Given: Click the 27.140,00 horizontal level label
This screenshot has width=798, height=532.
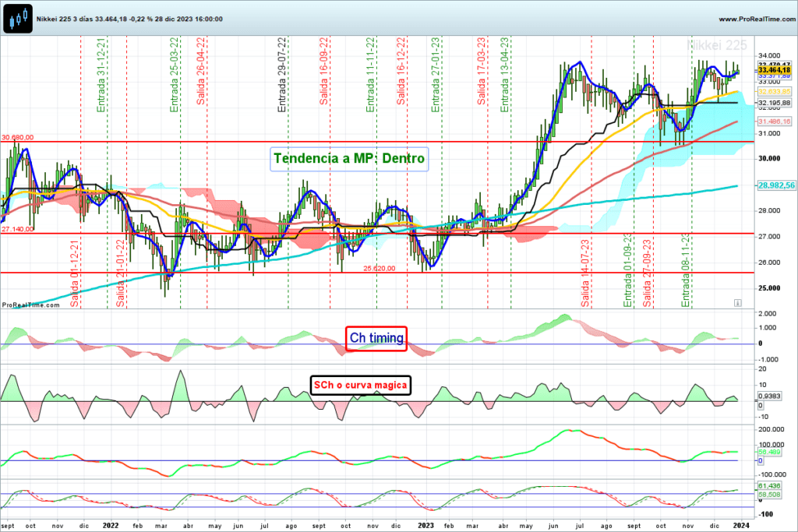Looking at the screenshot, I should pyautogui.click(x=18, y=229).
